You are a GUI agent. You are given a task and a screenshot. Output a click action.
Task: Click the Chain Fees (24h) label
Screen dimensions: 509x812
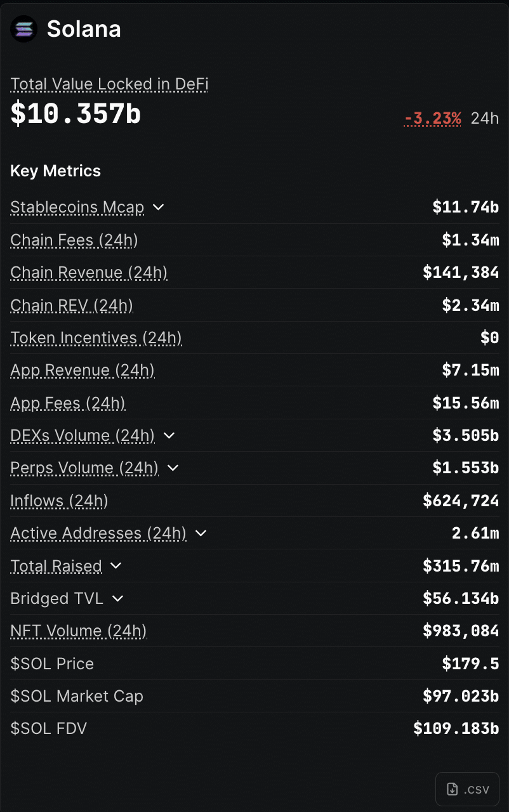pyautogui.click(x=74, y=240)
